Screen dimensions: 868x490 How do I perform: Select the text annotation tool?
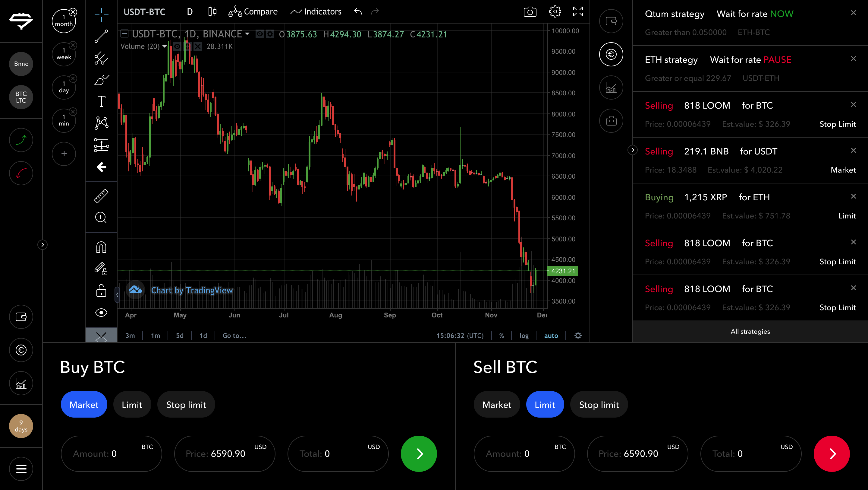pos(101,101)
